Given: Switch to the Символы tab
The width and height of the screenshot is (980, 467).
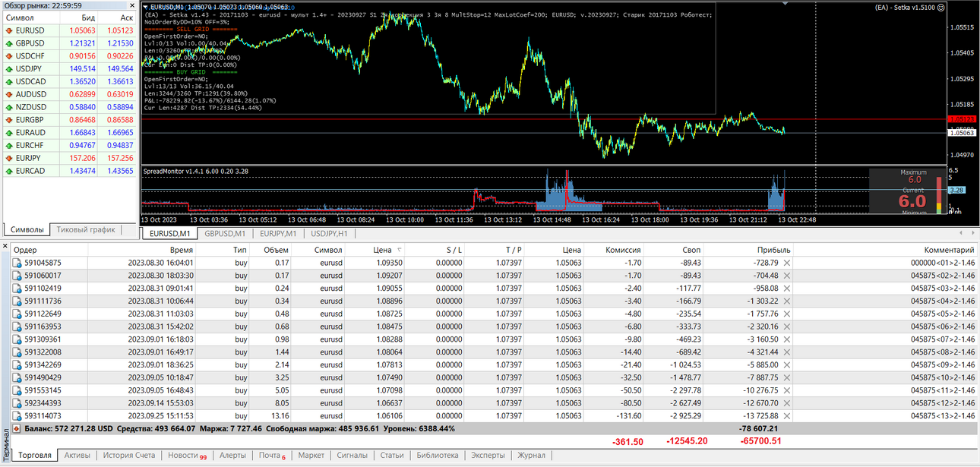Looking at the screenshot, I should click(x=27, y=229).
